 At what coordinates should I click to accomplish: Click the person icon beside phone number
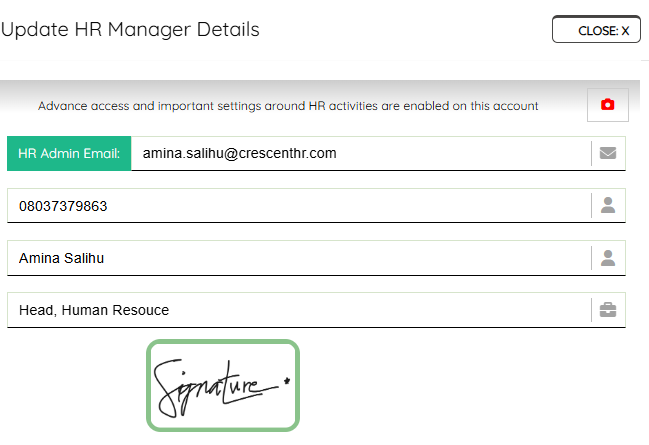coord(608,205)
